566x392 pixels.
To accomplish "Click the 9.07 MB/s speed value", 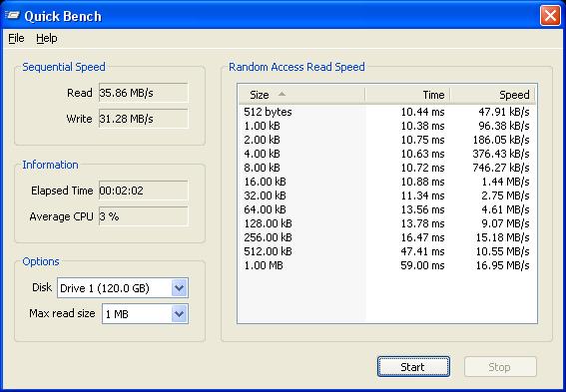I will pyautogui.click(x=505, y=223).
